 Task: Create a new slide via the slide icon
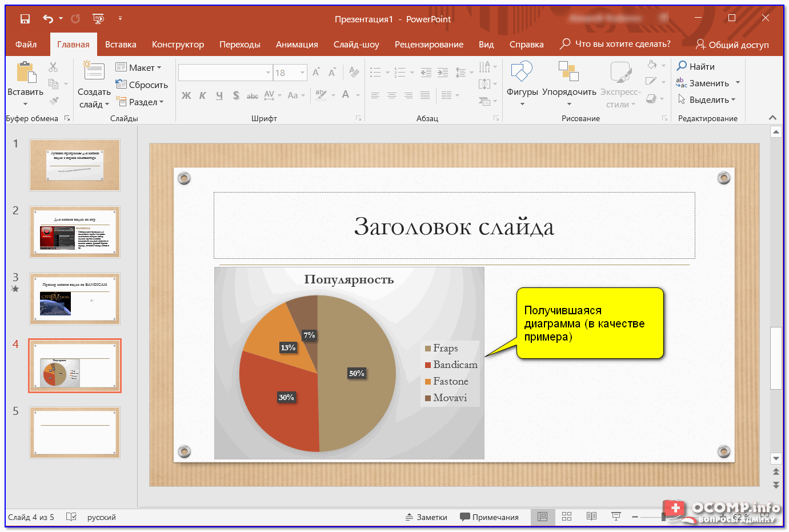(93, 71)
